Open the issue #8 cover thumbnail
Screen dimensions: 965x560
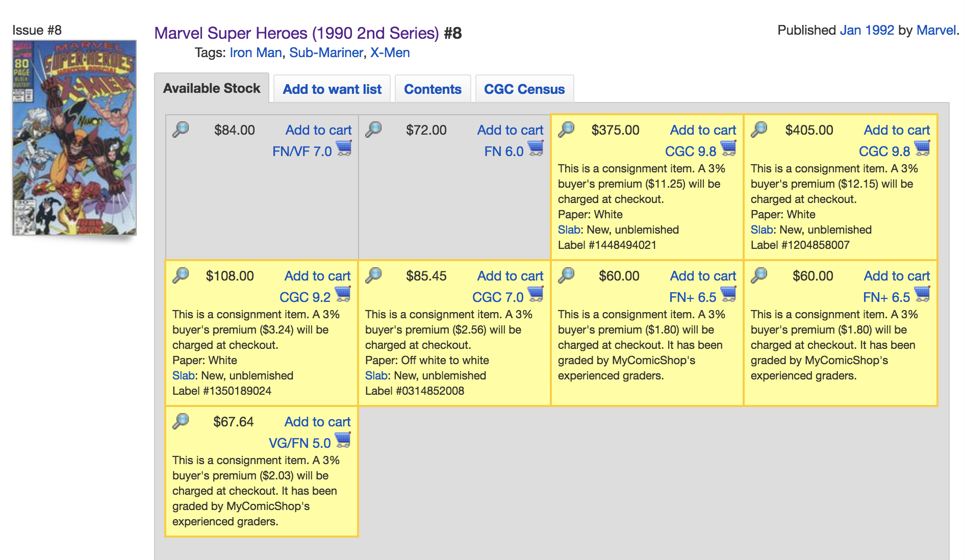[x=74, y=138]
